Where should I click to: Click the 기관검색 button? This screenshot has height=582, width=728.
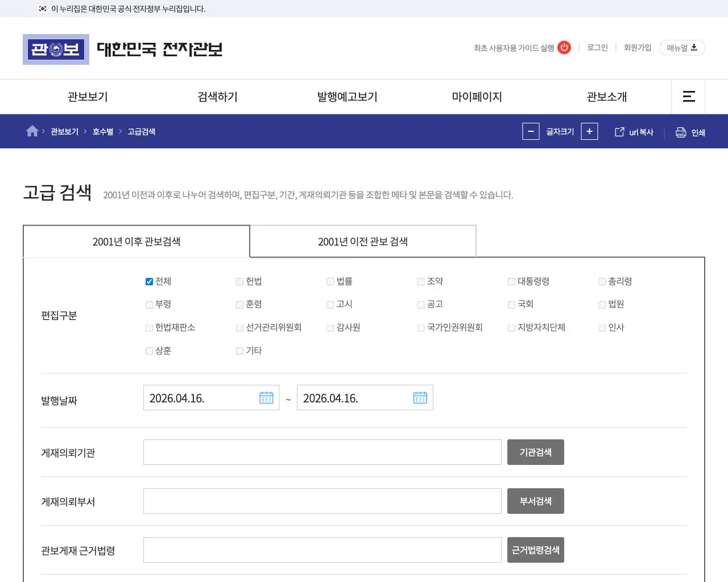tap(535, 452)
